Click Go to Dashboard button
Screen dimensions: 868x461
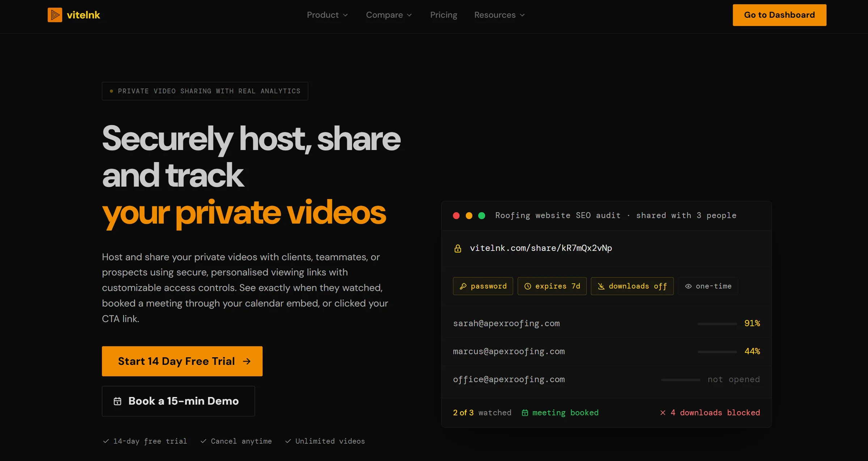(x=779, y=15)
